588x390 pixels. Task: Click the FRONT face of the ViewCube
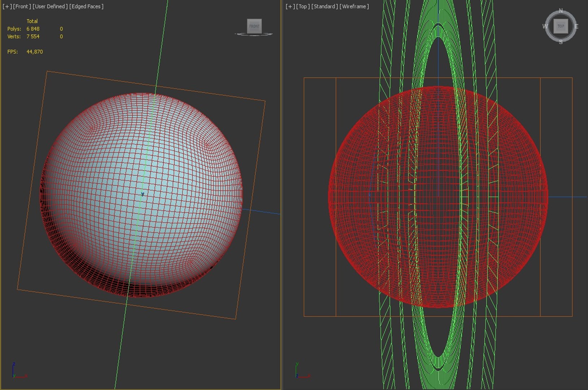coord(254,26)
